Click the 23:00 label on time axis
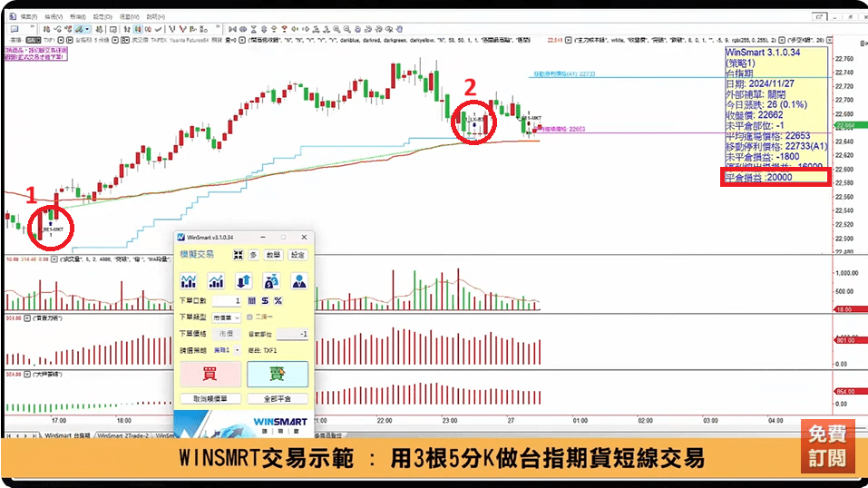 tap(450, 420)
